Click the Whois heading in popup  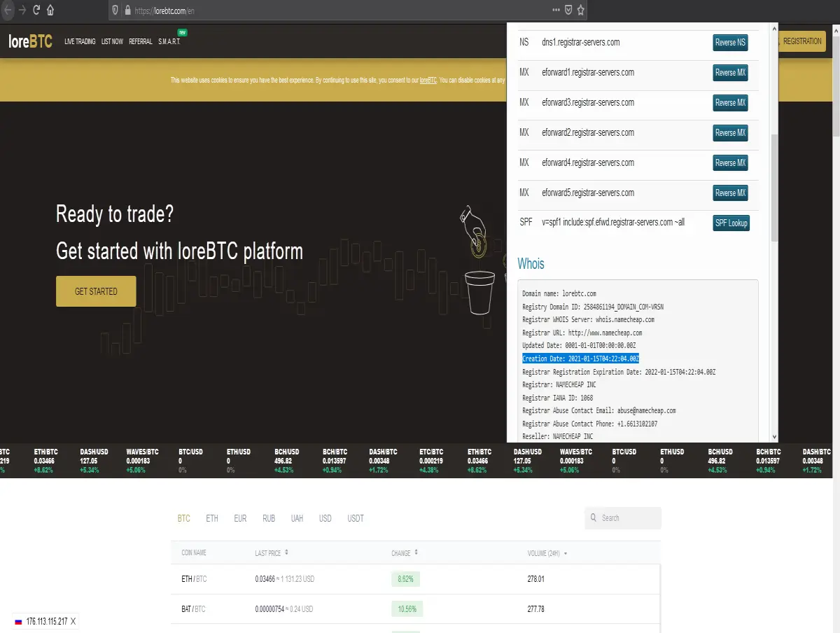pyautogui.click(x=531, y=264)
